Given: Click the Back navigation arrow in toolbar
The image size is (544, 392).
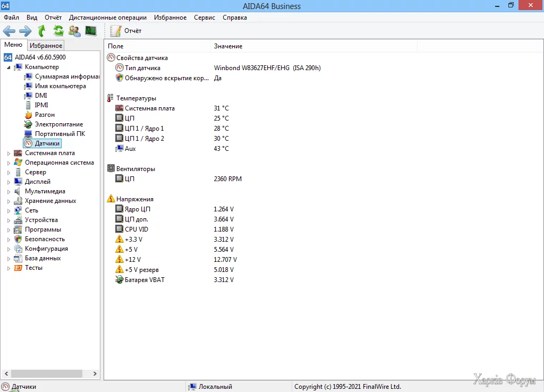Looking at the screenshot, I should point(9,31).
